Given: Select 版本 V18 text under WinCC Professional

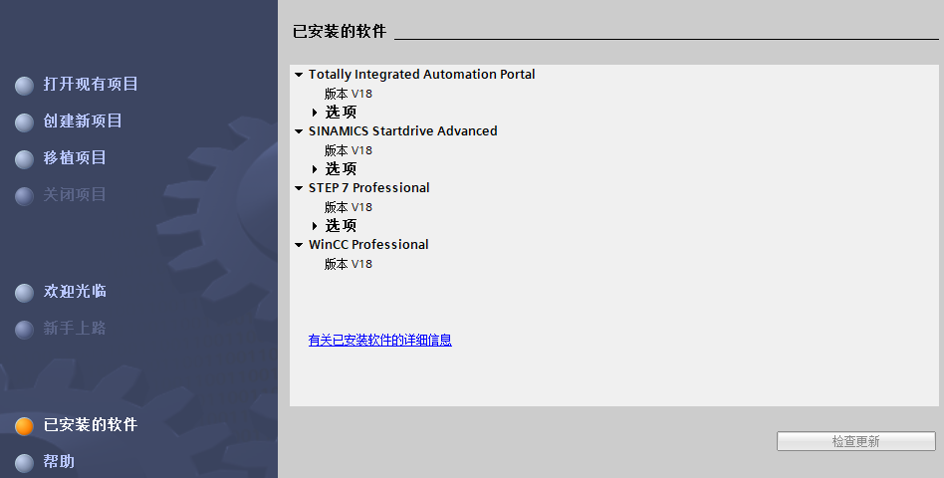Looking at the screenshot, I should pos(348,264).
